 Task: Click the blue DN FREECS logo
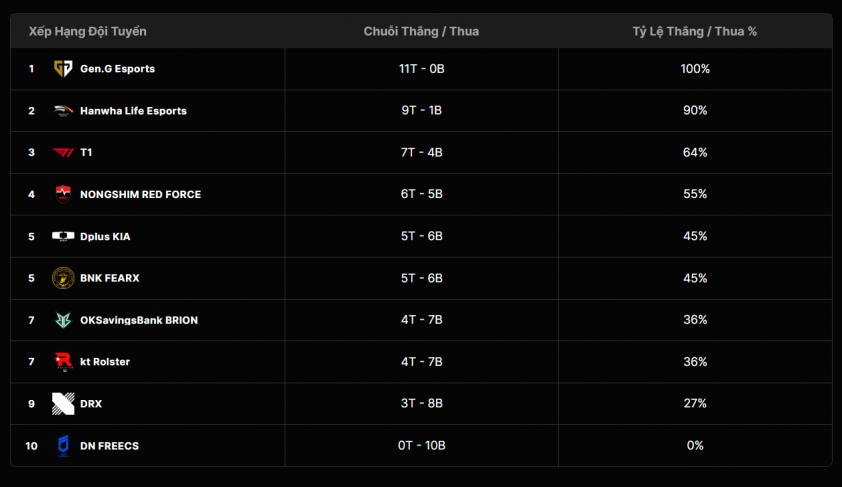[x=63, y=446]
